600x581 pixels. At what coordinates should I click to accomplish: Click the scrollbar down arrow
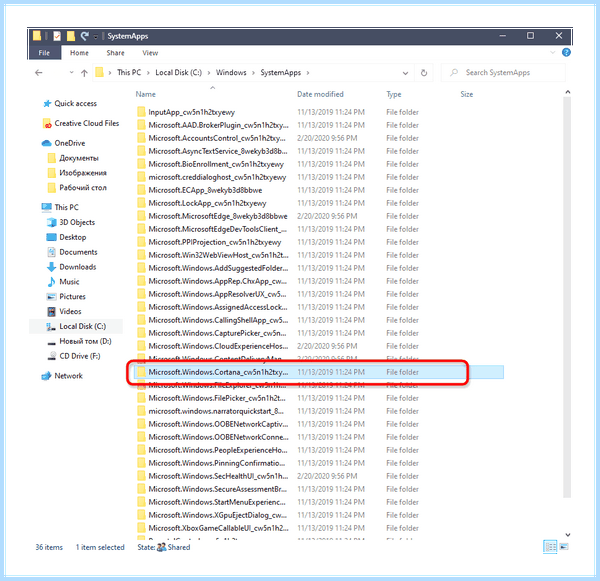pyautogui.click(x=567, y=535)
